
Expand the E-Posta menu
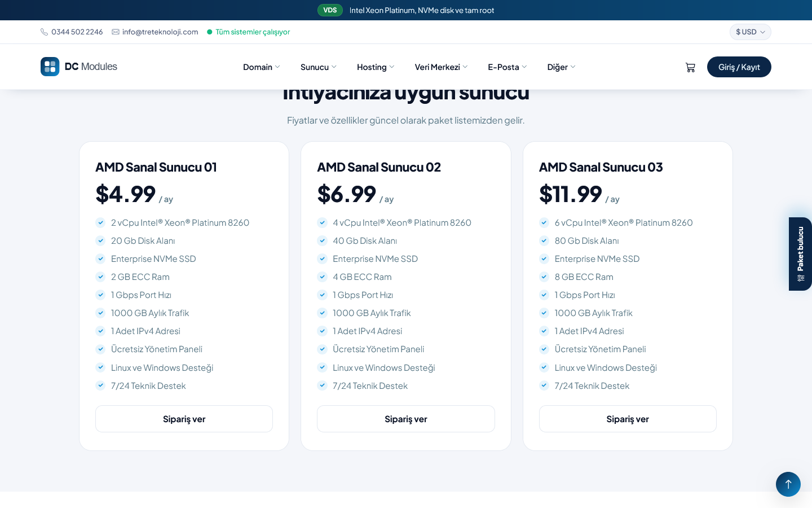(507, 67)
